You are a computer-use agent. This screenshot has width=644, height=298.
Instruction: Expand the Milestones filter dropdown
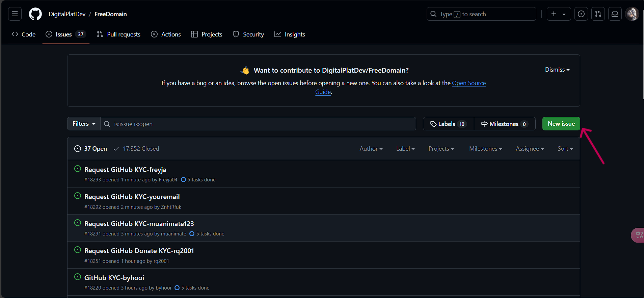pyautogui.click(x=485, y=149)
